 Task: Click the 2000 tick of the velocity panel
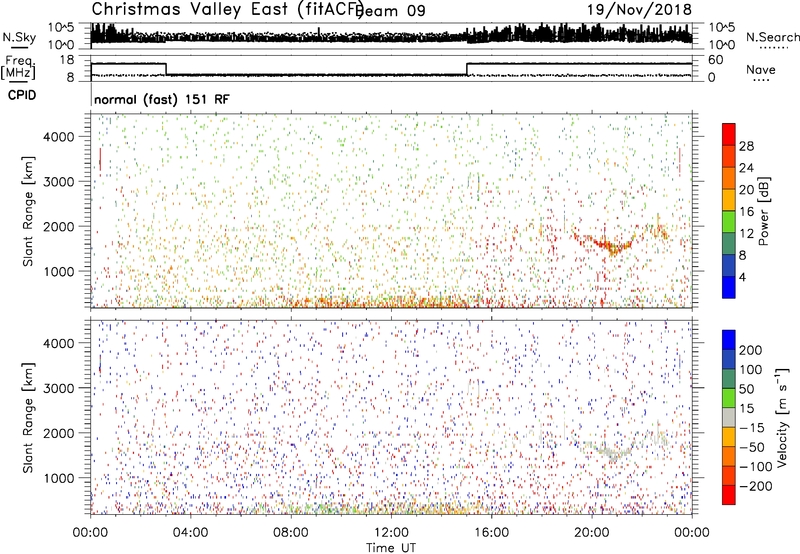(59, 433)
